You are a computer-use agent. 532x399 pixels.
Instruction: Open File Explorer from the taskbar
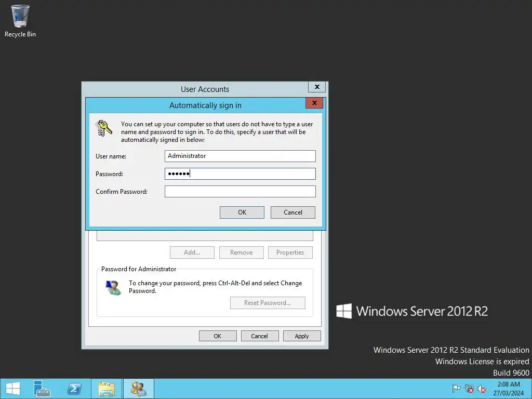pos(107,389)
